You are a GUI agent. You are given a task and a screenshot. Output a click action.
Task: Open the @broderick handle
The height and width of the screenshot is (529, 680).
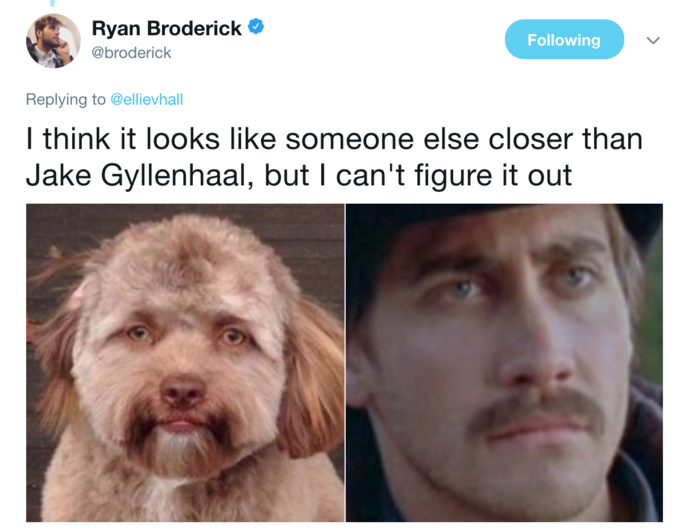[x=131, y=53]
